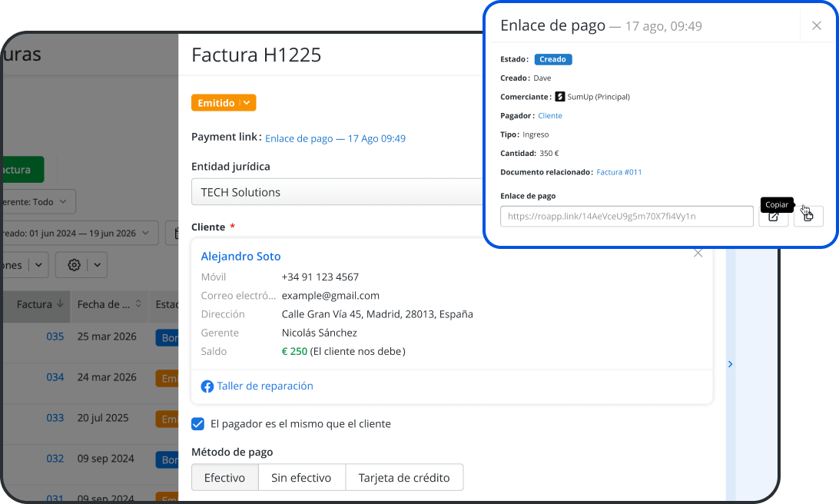This screenshot has height=504, width=839.
Task: Click Cliente payer link in popup
Action: pos(550,115)
